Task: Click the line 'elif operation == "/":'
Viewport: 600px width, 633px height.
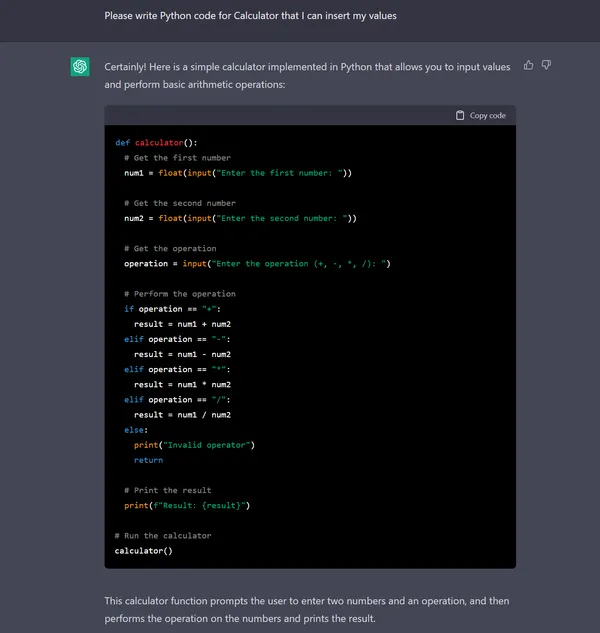Action: tap(178, 400)
